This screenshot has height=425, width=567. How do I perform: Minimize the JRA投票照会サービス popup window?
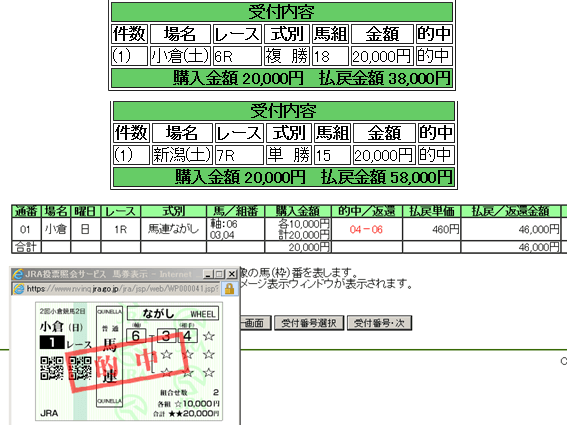[208, 274]
